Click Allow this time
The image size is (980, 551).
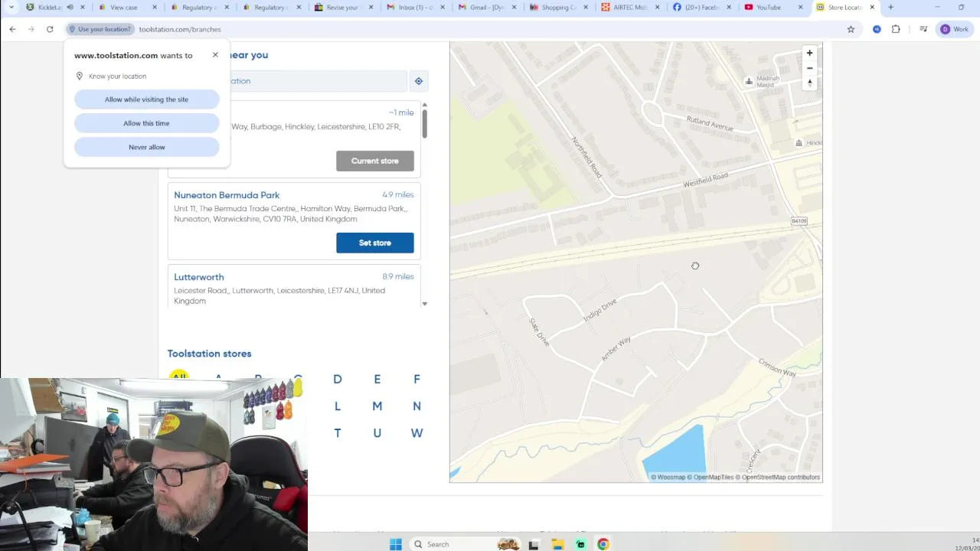click(x=146, y=123)
